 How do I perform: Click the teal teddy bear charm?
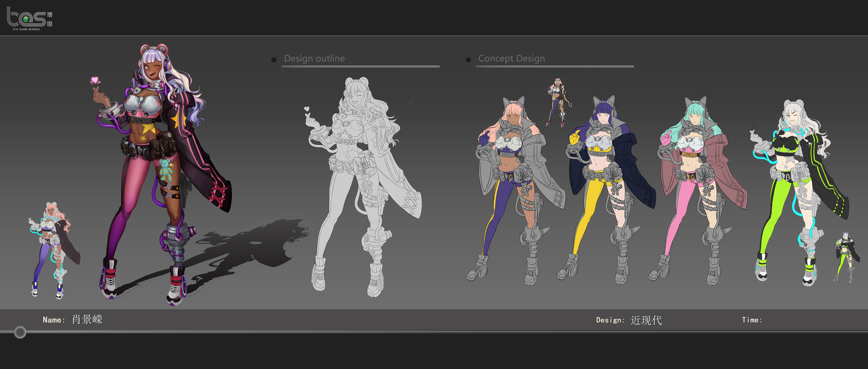tap(165, 170)
